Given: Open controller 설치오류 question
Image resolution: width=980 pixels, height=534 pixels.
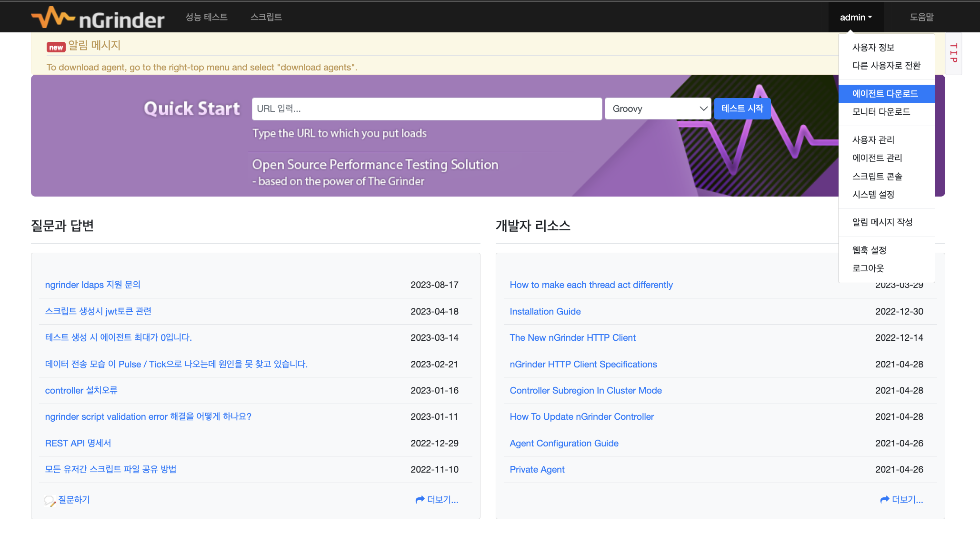Looking at the screenshot, I should (x=81, y=390).
